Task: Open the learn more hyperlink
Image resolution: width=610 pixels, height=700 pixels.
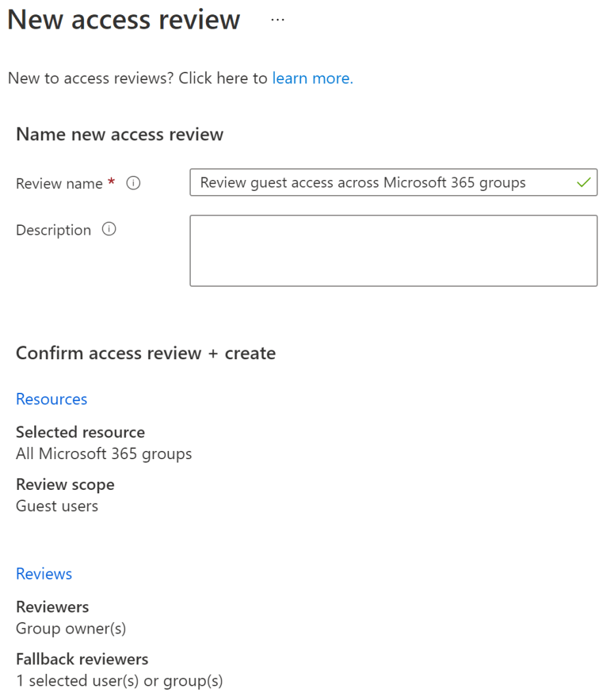Action: pos(312,78)
